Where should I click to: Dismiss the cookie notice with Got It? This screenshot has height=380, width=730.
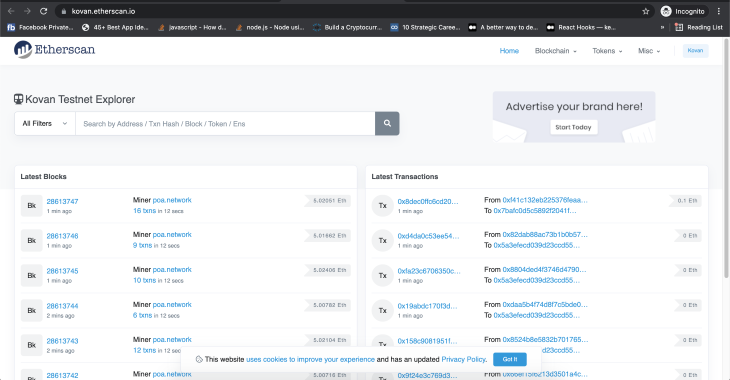tap(510, 359)
